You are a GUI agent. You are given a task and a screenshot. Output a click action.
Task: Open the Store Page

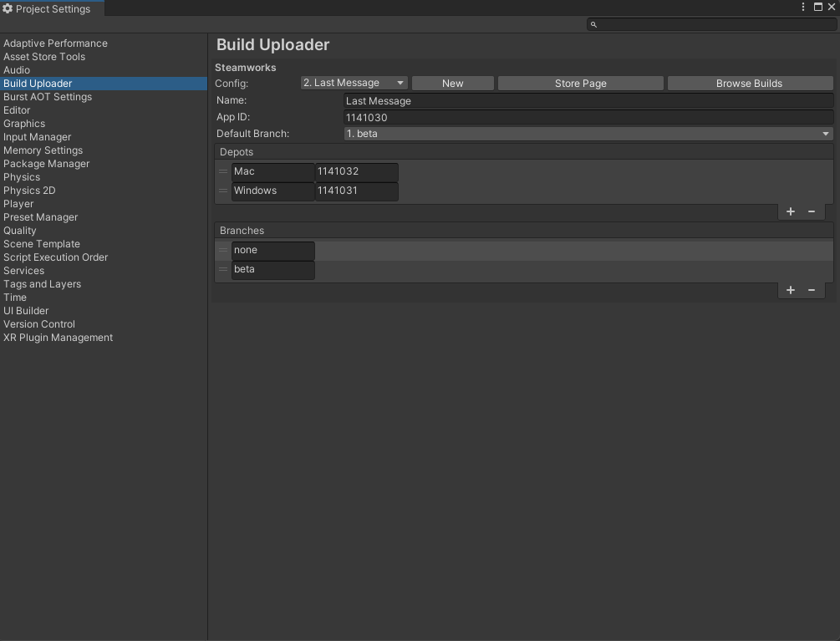pyautogui.click(x=580, y=83)
